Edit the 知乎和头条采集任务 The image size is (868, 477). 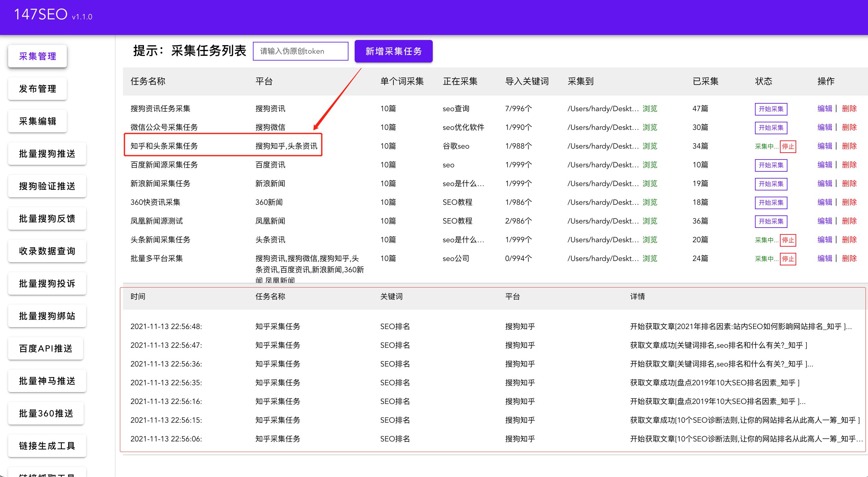click(x=825, y=146)
